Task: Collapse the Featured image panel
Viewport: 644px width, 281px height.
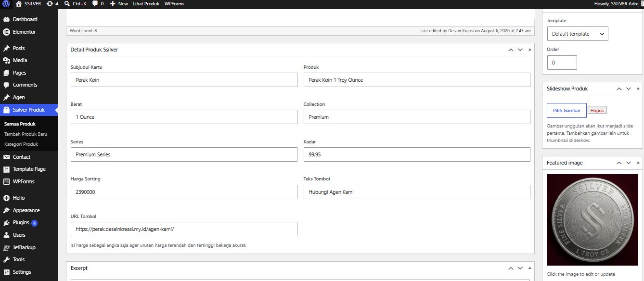Action: click(x=638, y=163)
